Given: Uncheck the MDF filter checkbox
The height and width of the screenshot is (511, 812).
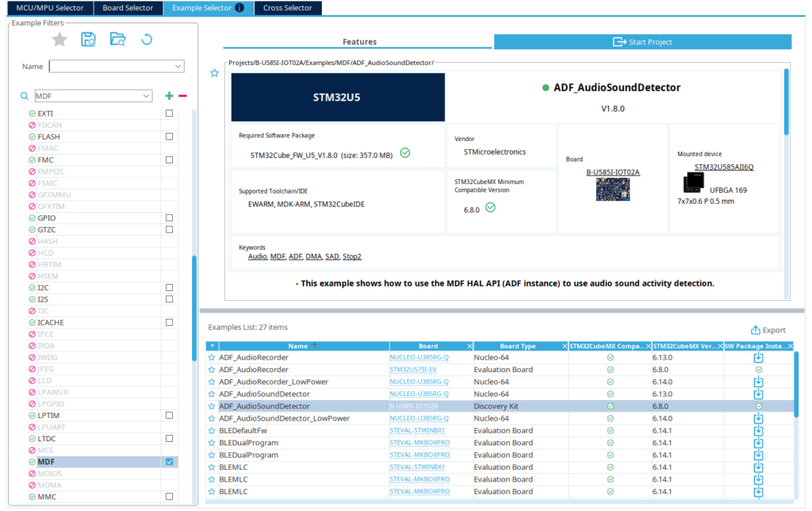Looking at the screenshot, I should pos(169,462).
